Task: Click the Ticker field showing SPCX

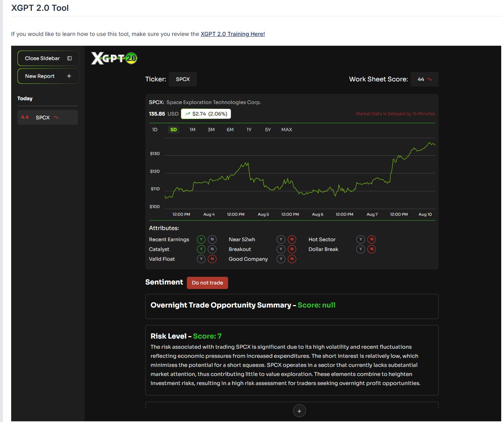Action: point(183,79)
